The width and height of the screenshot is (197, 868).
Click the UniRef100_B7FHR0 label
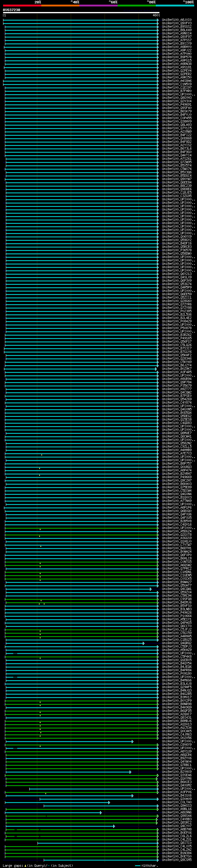177,91
